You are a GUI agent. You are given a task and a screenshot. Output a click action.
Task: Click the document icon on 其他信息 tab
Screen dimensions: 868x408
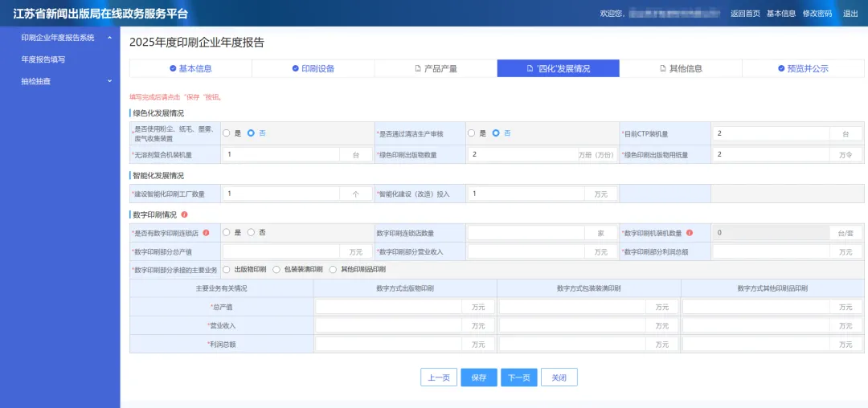pyautogui.click(x=662, y=68)
